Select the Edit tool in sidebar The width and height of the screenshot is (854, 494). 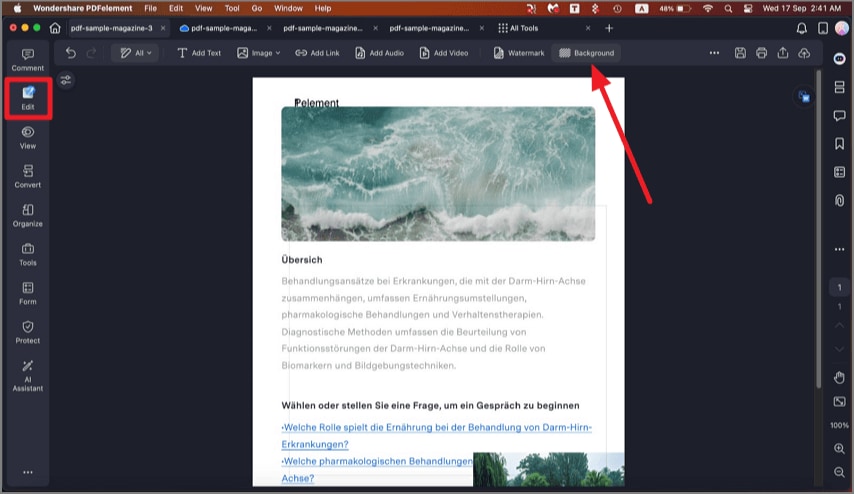28,99
